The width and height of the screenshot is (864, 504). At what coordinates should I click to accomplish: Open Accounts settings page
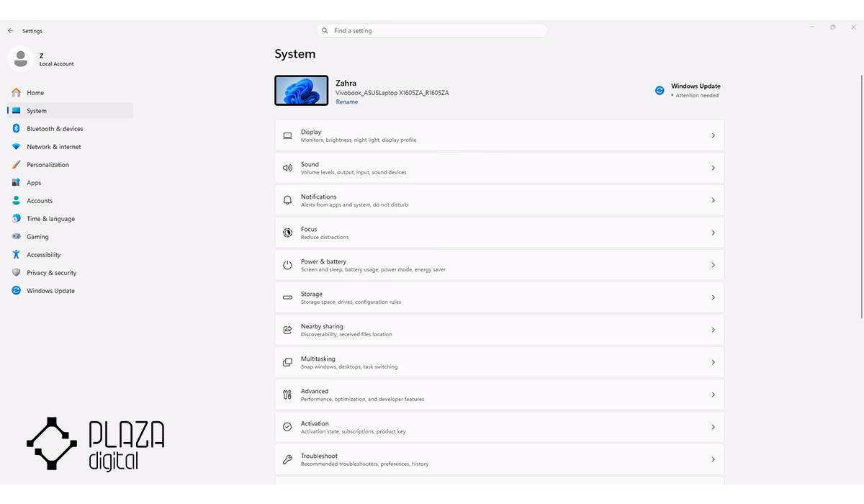tap(70, 201)
